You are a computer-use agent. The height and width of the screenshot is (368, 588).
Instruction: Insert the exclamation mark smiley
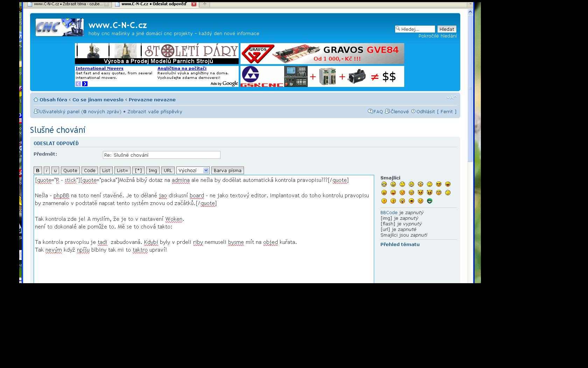(384, 201)
